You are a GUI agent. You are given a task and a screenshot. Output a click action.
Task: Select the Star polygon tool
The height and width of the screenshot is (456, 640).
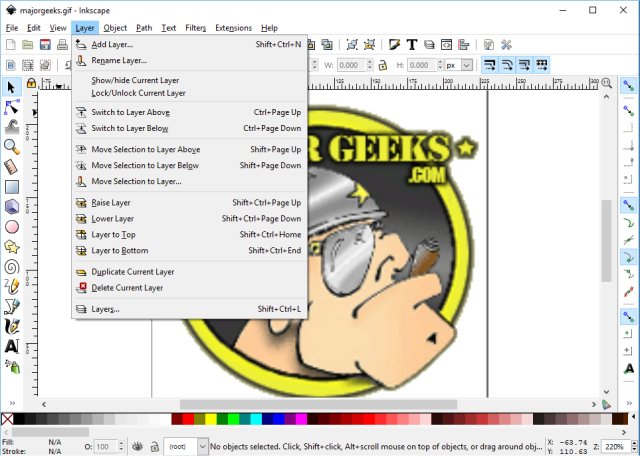point(11,247)
